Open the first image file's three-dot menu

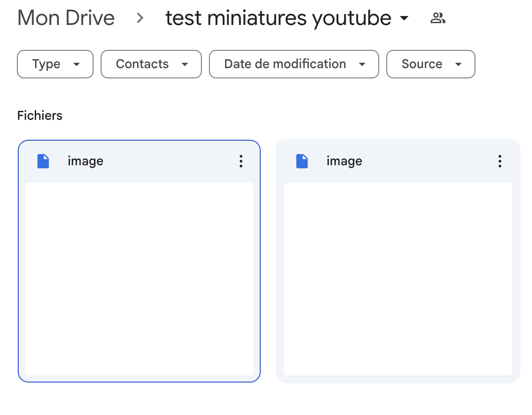pyautogui.click(x=241, y=161)
